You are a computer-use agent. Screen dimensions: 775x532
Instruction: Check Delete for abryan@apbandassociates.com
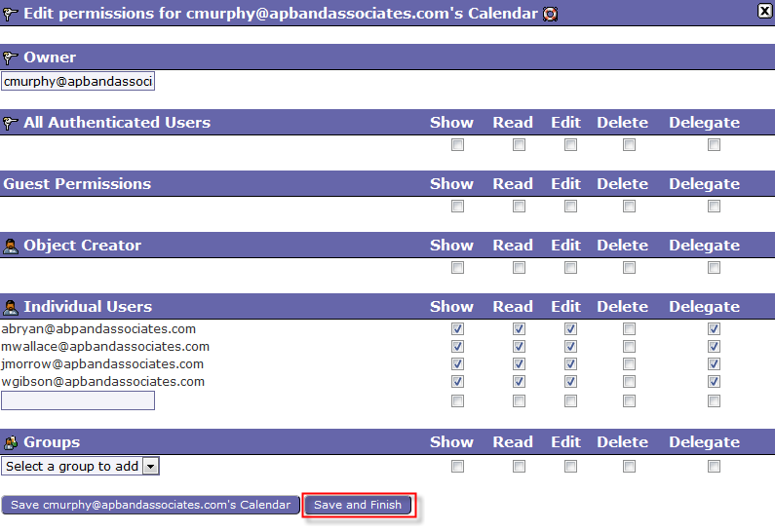[x=629, y=329]
